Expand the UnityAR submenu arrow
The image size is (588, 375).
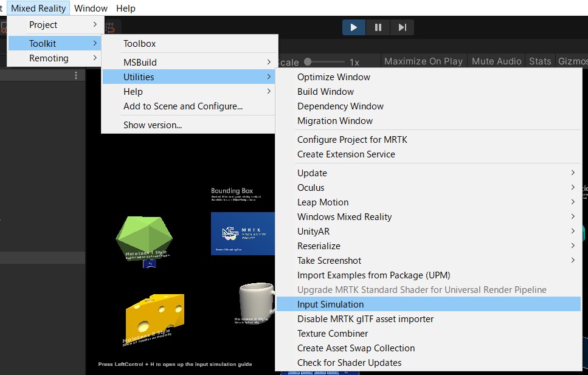[573, 231]
